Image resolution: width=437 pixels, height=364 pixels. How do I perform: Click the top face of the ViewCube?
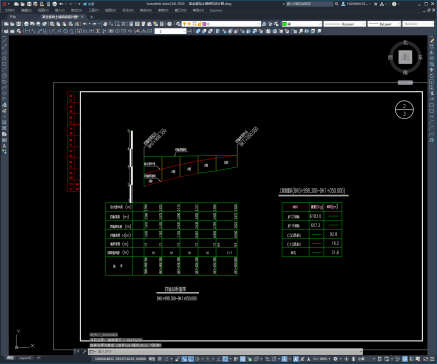405,57
